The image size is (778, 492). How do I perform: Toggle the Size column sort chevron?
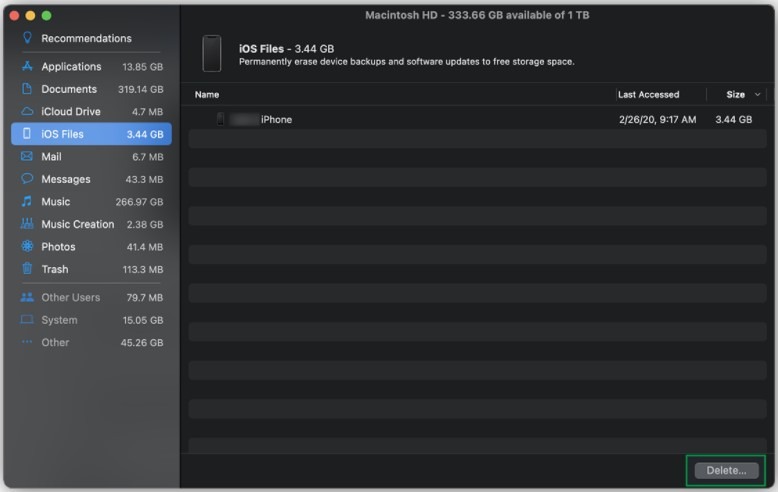point(757,94)
